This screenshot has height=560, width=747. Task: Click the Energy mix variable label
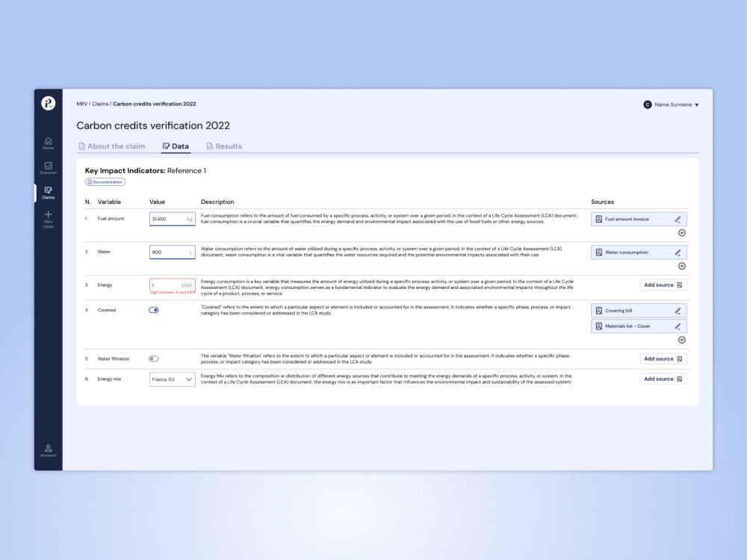(x=109, y=379)
